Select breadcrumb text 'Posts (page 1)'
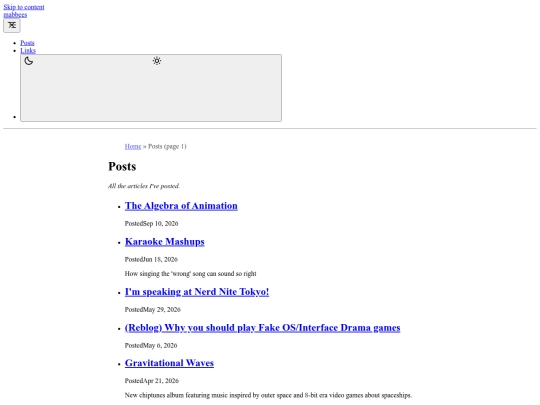 (x=167, y=146)
